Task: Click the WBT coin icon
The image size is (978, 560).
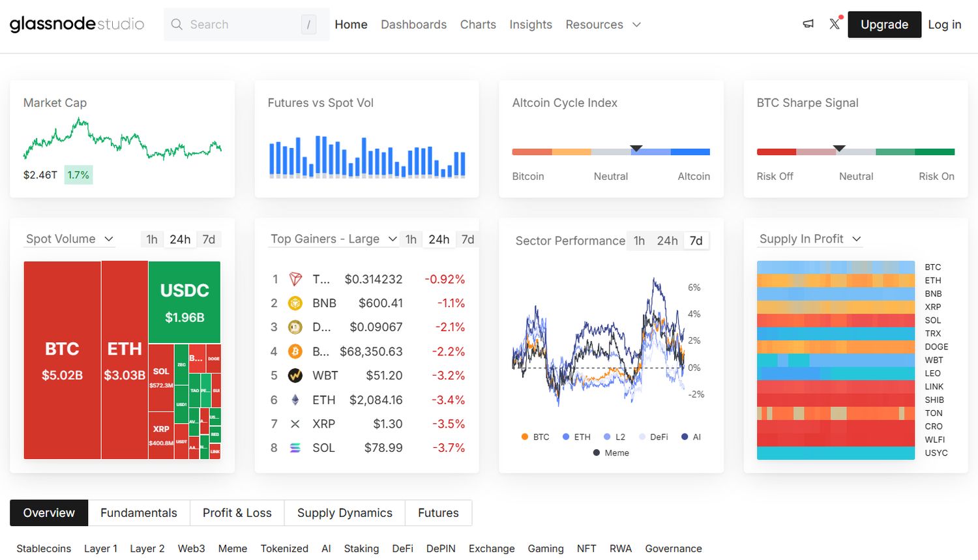Action: [295, 376]
